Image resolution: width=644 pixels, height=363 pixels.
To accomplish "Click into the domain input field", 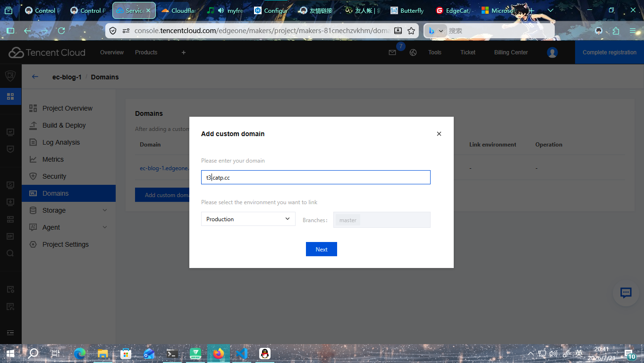I will (x=316, y=177).
